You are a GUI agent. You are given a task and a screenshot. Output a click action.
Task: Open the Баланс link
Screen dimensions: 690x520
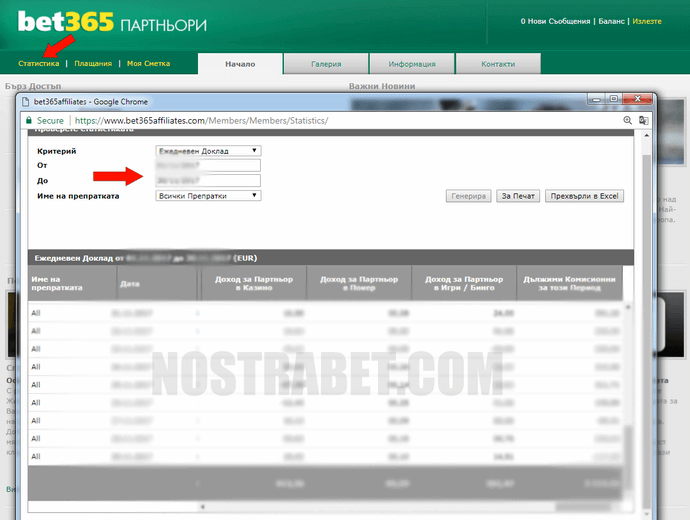coord(611,21)
